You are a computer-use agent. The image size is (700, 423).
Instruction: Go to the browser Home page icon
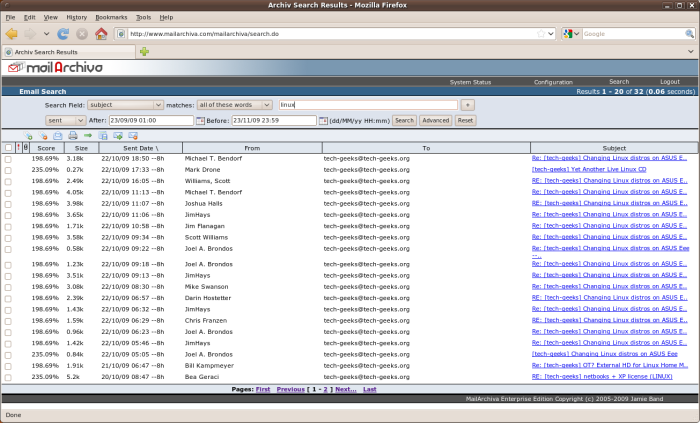[101, 34]
